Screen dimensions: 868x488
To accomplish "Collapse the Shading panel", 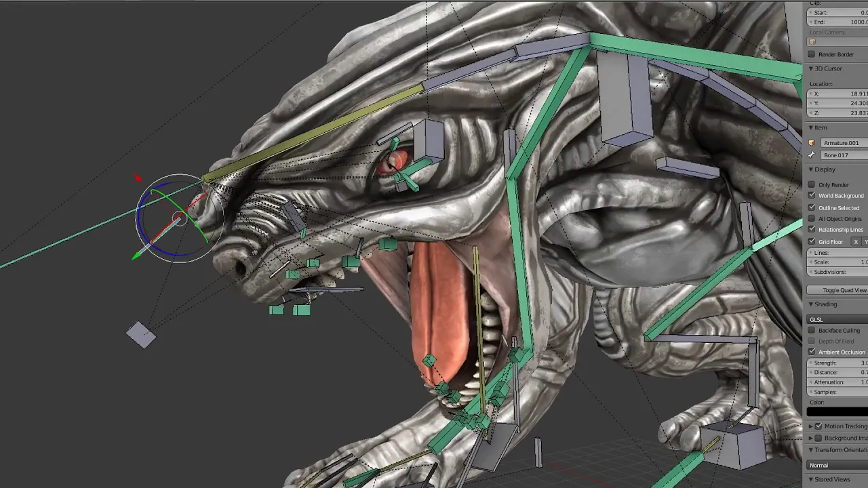I will point(810,304).
